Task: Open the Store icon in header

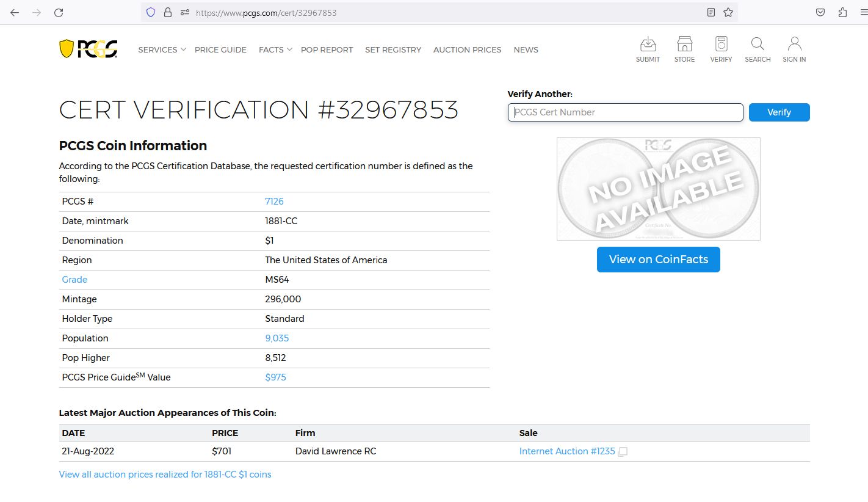Action: click(684, 49)
